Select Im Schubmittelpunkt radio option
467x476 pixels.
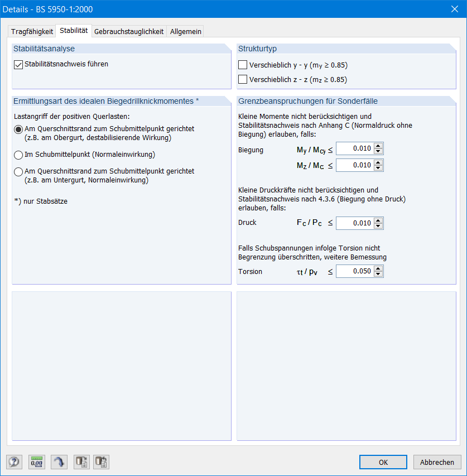(18, 155)
